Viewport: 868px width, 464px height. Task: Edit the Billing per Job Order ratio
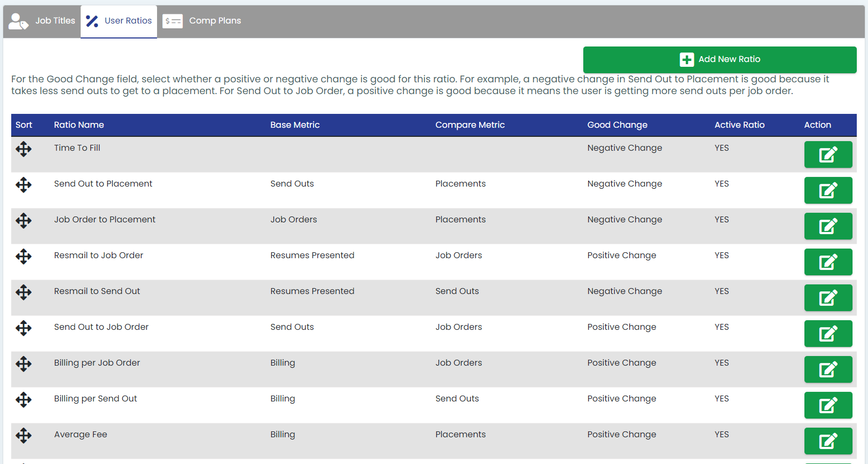click(x=828, y=369)
